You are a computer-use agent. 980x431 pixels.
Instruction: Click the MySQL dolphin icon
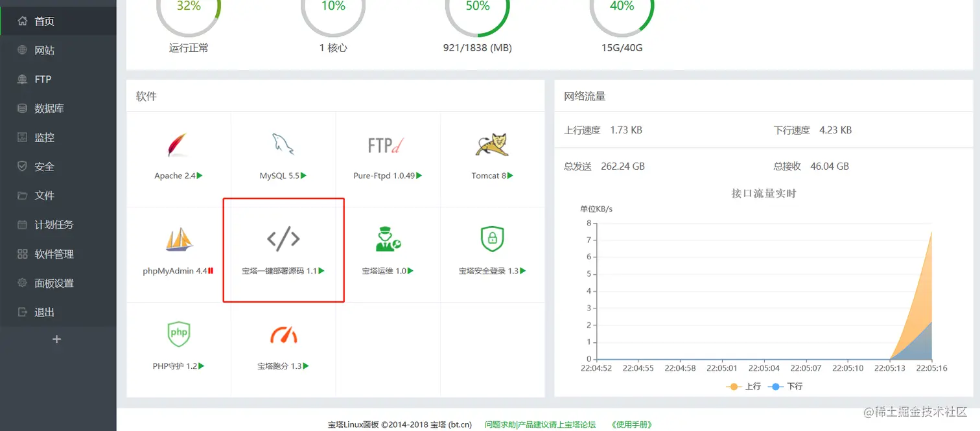[x=283, y=144]
